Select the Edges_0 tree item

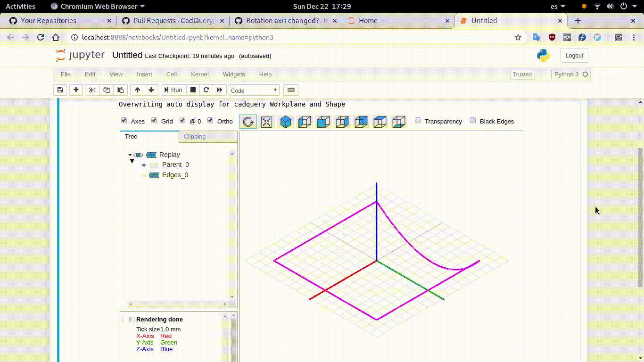[175, 175]
